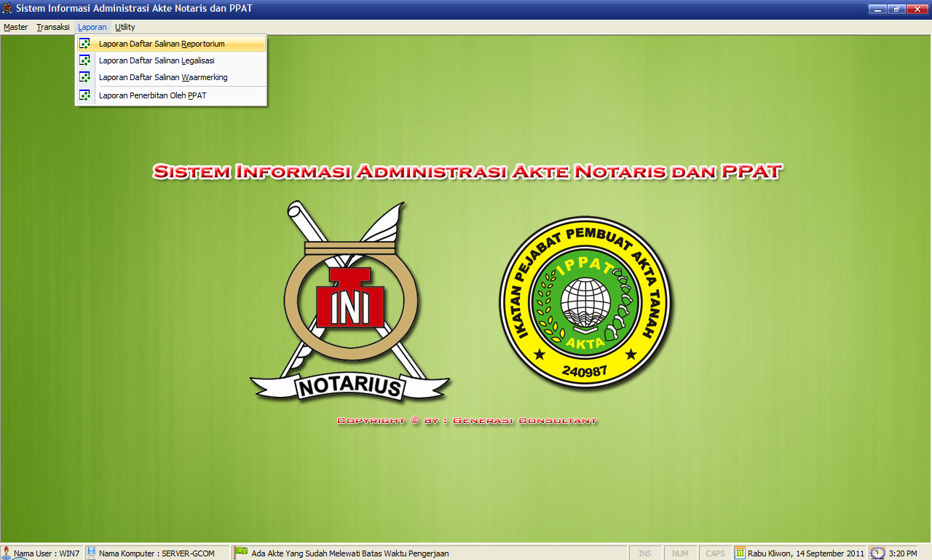Image resolution: width=932 pixels, height=560 pixels.
Task: Click the round IPPAT emblem
Action: (x=585, y=301)
